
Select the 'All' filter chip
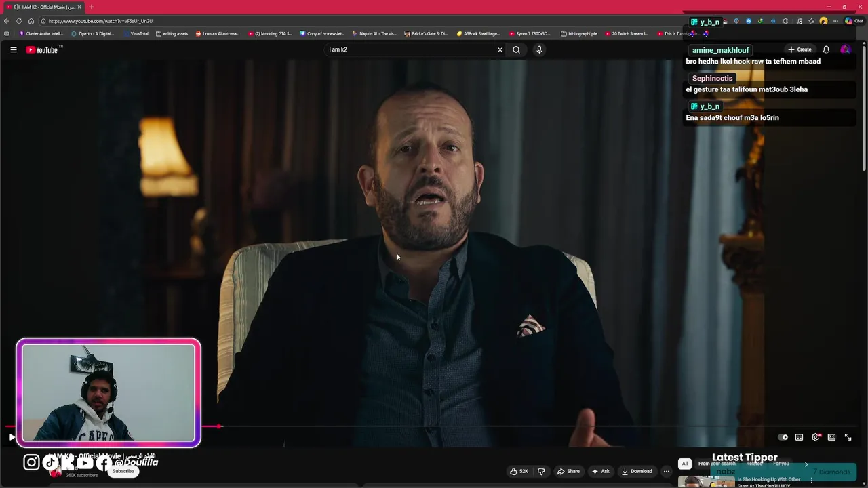point(684,464)
